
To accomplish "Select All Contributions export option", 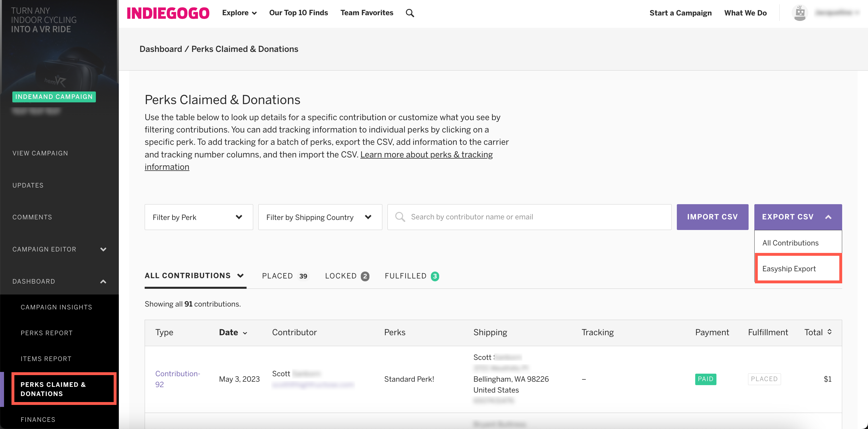I will pyautogui.click(x=798, y=243).
